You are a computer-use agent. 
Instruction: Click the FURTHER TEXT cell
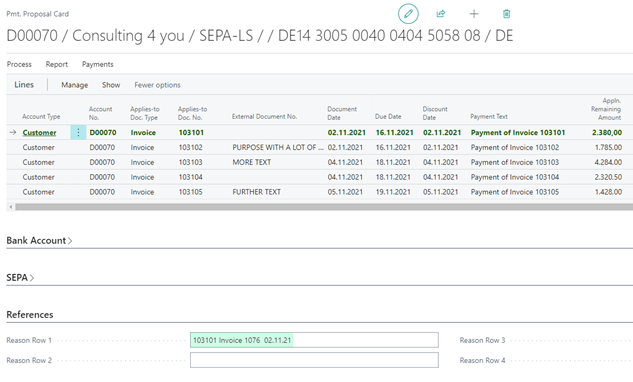[256, 192]
